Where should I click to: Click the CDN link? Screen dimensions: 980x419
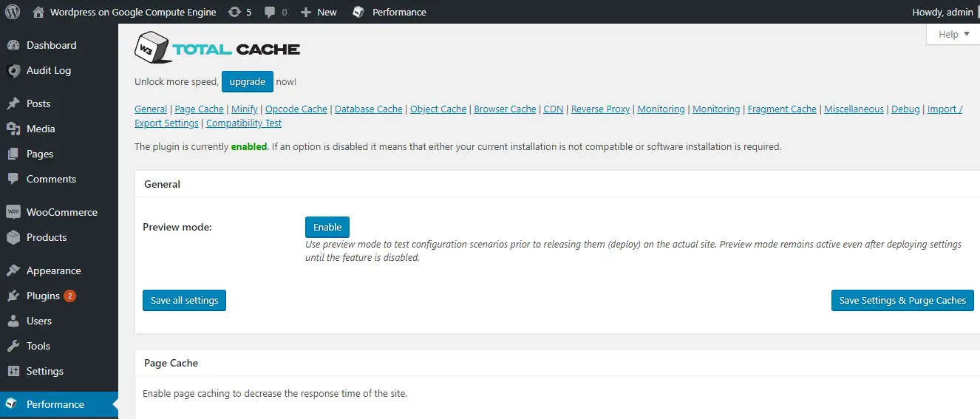(554, 109)
